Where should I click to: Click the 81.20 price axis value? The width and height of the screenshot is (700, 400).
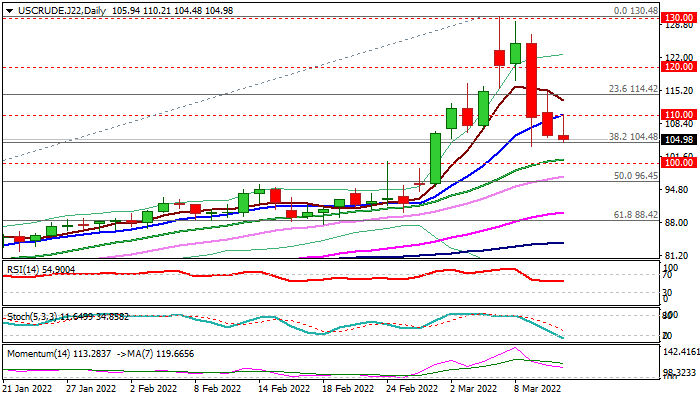point(679,256)
